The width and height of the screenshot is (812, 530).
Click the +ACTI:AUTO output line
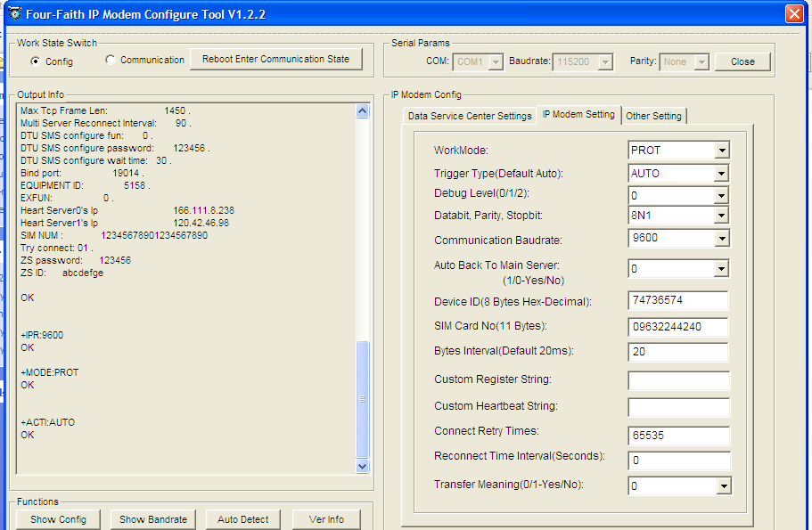(47, 422)
